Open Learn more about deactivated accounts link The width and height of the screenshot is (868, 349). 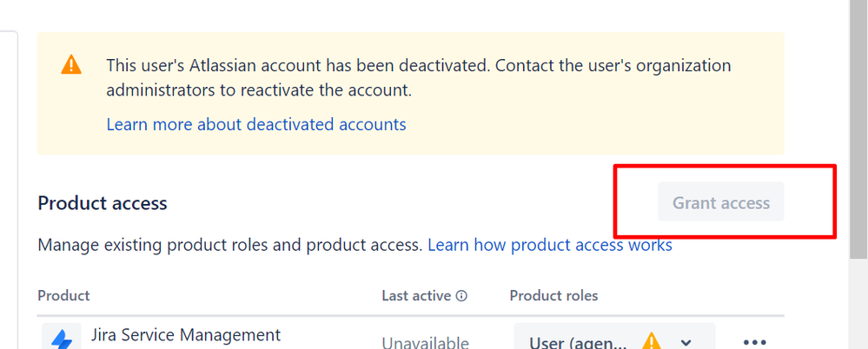tap(256, 124)
